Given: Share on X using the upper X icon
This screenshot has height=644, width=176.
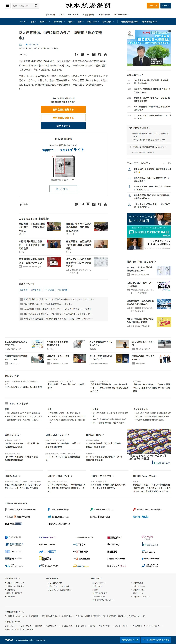Looking at the screenshot, I should coord(94,54).
